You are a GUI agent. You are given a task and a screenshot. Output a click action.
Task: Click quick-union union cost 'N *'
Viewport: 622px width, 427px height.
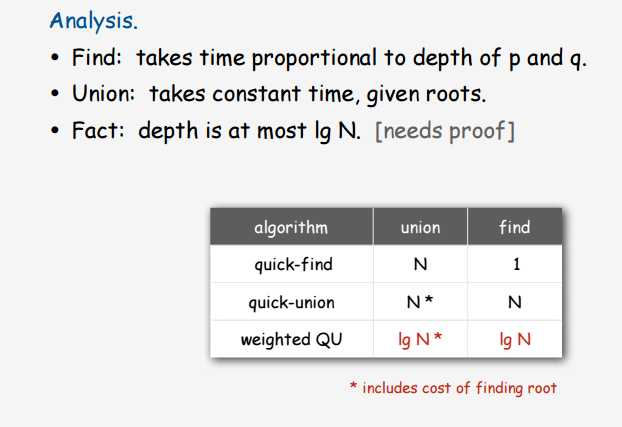pyautogui.click(x=420, y=302)
